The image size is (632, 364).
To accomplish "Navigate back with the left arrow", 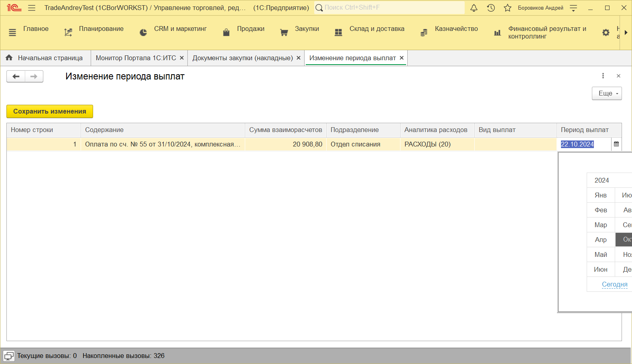I will (16, 76).
